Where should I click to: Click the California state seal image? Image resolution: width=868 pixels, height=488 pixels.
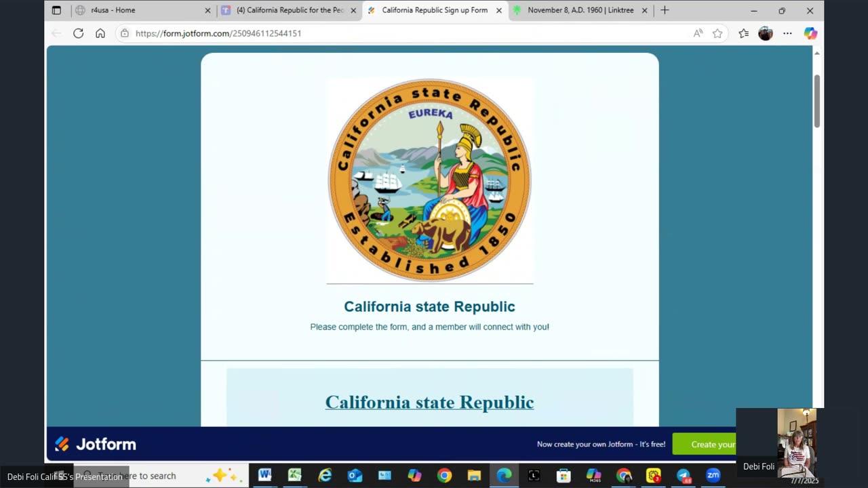click(430, 180)
